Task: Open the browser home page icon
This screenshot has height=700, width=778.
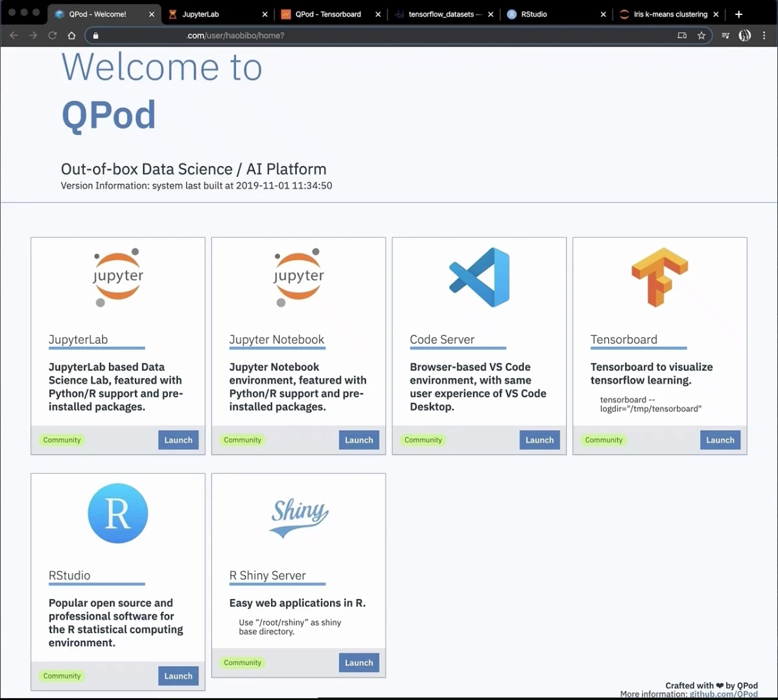Action: [x=72, y=36]
